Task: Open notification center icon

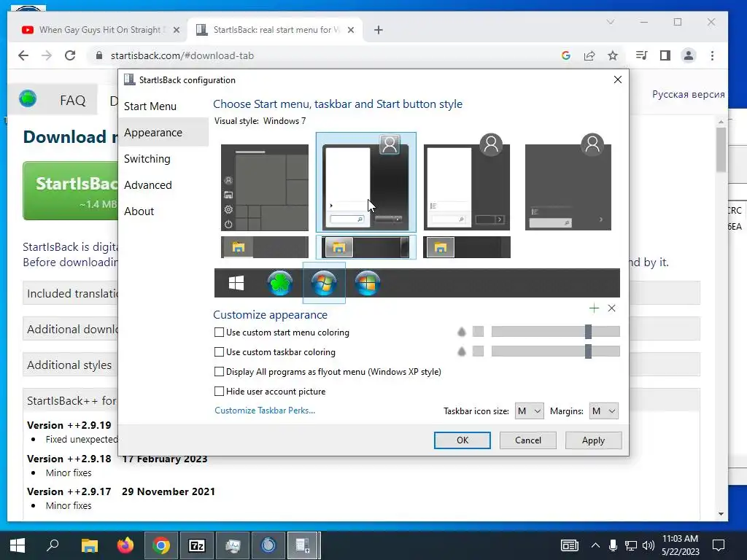Action: [719, 545]
